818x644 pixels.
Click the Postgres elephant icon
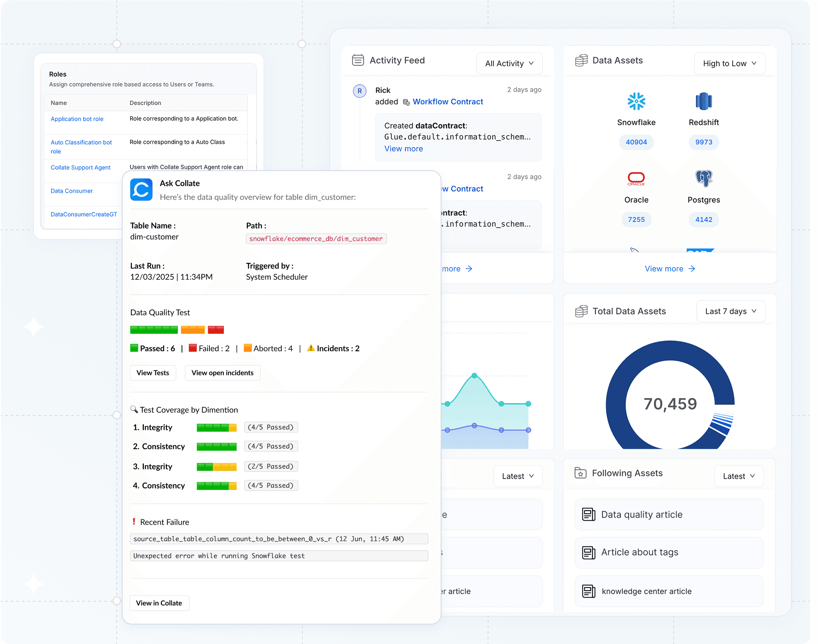click(x=703, y=178)
